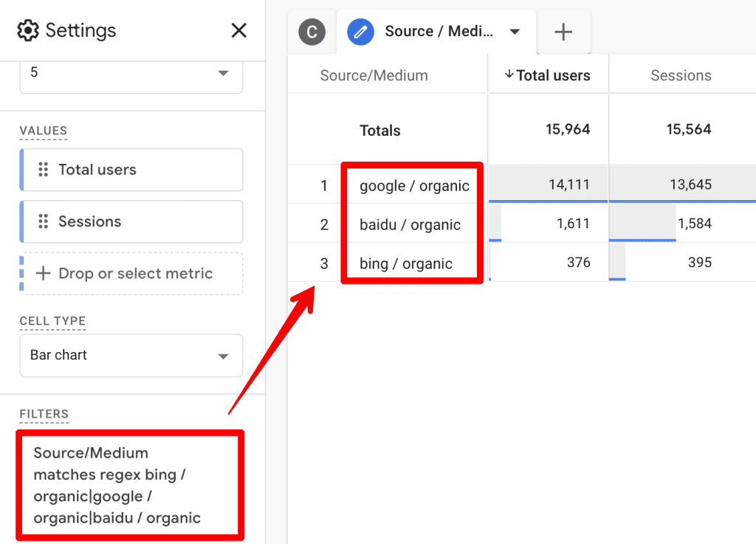
Task: Open the Bar chart cell type dropdown
Action: [x=131, y=355]
